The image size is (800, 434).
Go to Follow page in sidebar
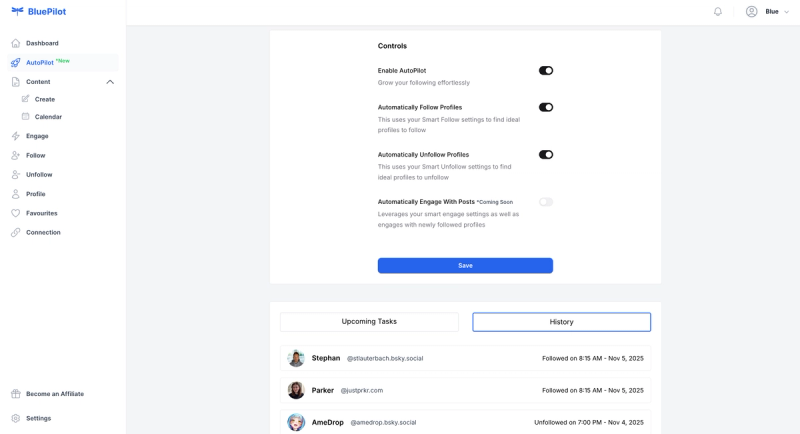pyautogui.click(x=36, y=156)
